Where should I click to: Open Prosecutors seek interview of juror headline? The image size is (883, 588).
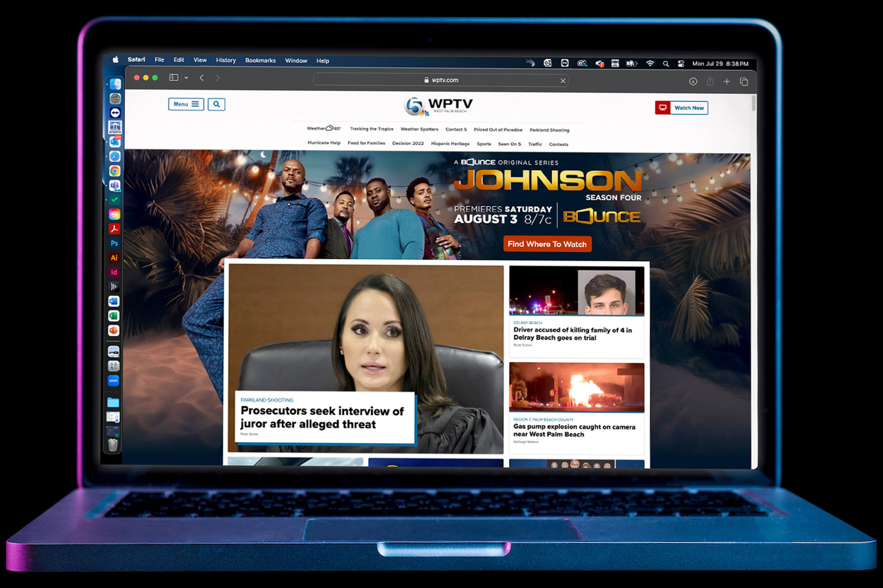[x=322, y=417]
